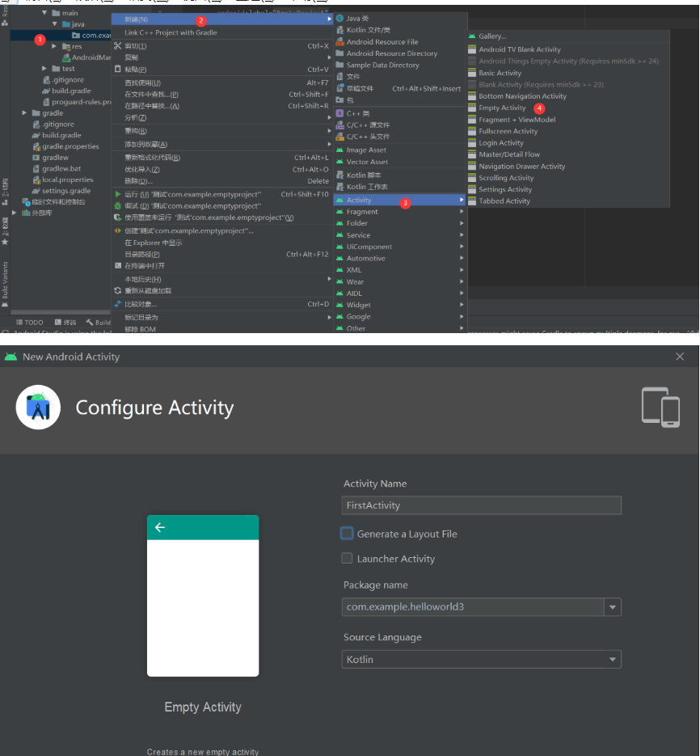
Task: Click the green debug bug icon
Action: pos(118,206)
